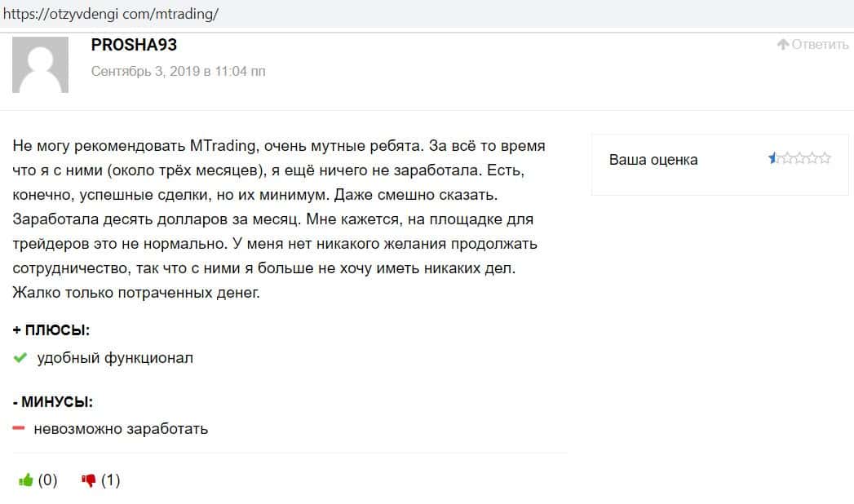Image resolution: width=854 pixels, height=504 pixels.
Task: Click the Ваша оценка label
Action: coord(653,160)
